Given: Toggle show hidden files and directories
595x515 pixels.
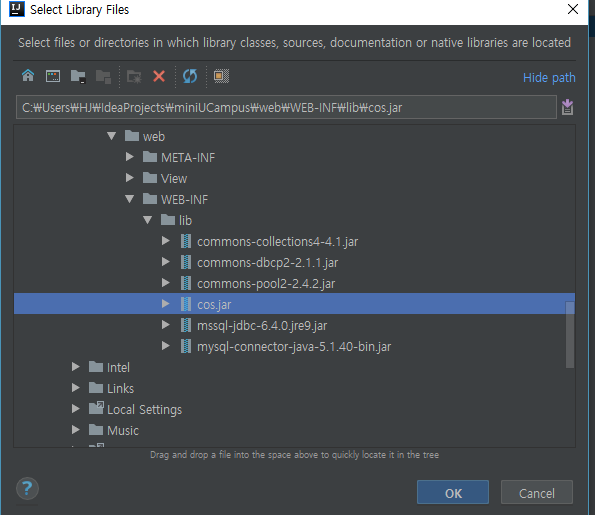Looking at the screenshot, I should point(221,76).
